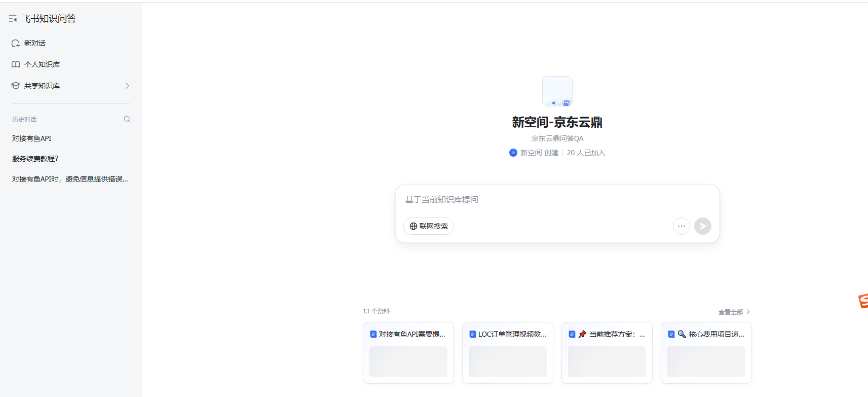Click the orange Sogou input icon at right edge
Image resolution: width=868 pixels, height=397 pixels.
[x=863, y=301]
